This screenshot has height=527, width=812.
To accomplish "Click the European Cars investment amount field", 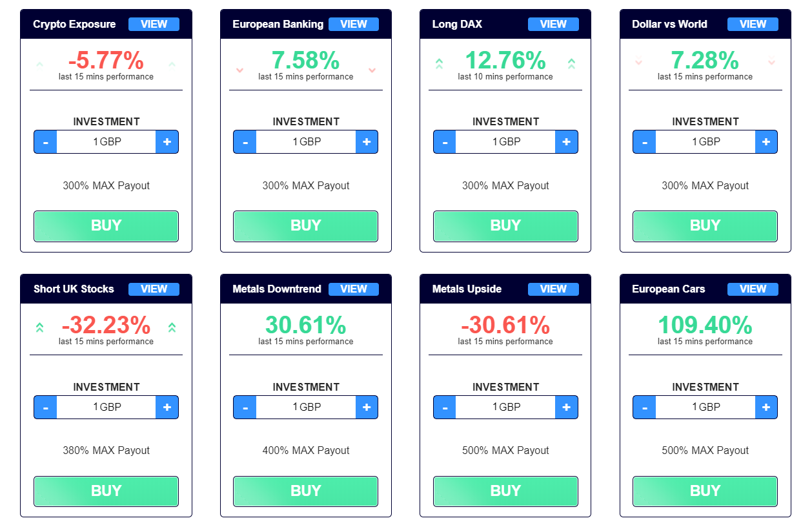I will [705, 407].
